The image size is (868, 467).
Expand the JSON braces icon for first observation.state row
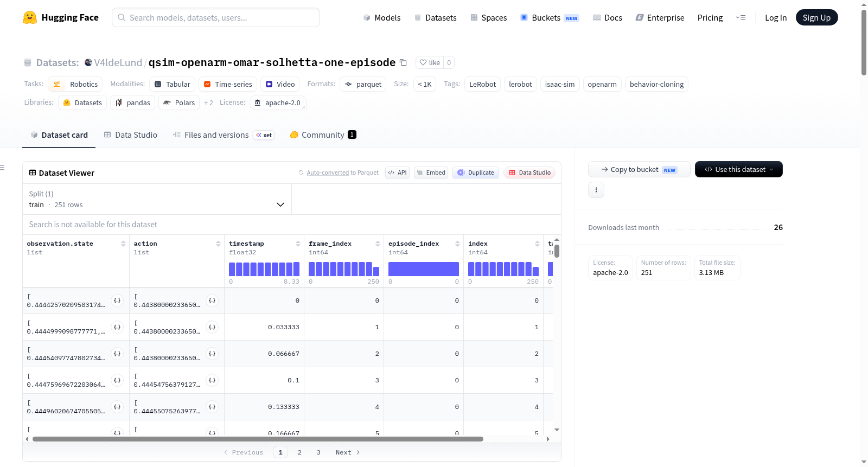117,300
